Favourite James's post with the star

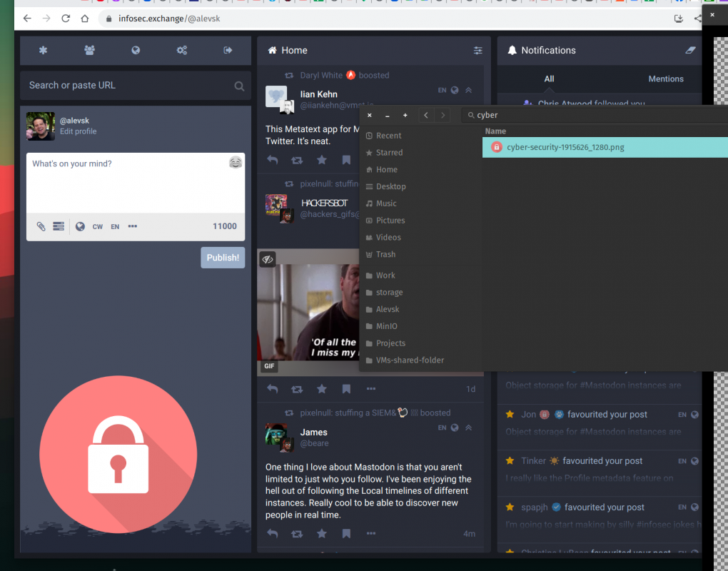[x=322, y=533]
